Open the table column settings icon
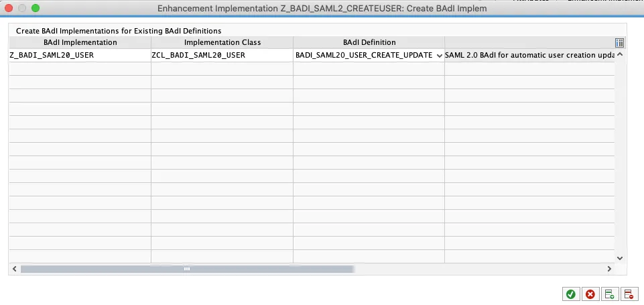644x305 pixels. coord(620,43)
